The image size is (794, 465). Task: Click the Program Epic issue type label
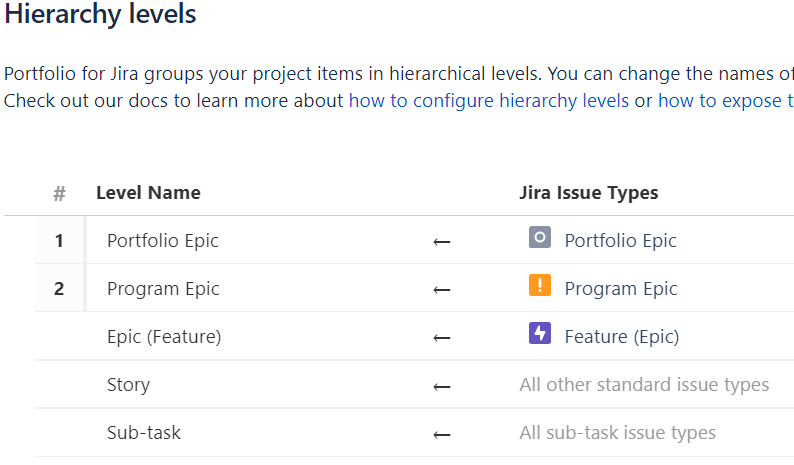[621, 289]
